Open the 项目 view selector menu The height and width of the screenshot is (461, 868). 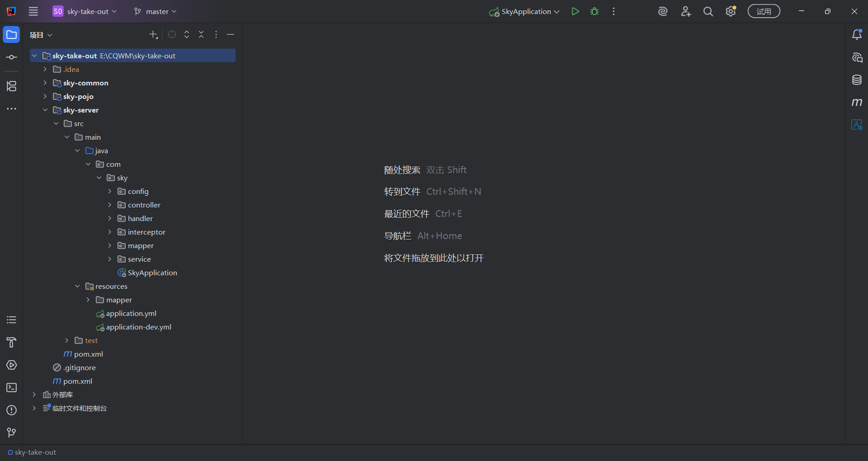(x=41, y=35)
